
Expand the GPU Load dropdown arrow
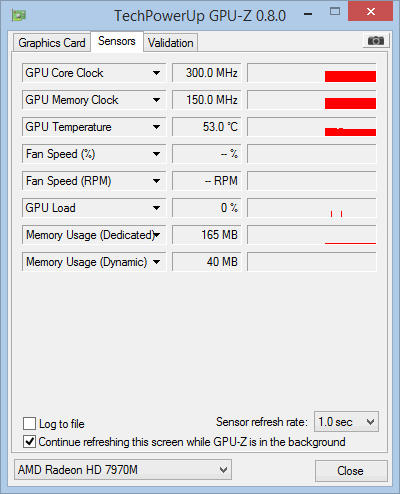click(x=156, y=208)
